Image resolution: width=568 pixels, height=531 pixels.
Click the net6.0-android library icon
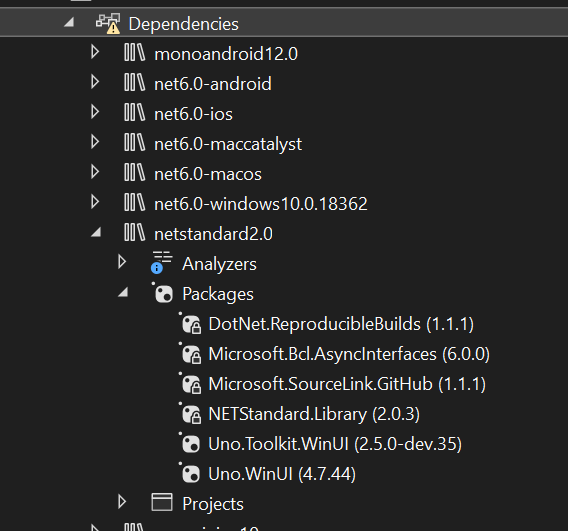[x=134, y=83]
